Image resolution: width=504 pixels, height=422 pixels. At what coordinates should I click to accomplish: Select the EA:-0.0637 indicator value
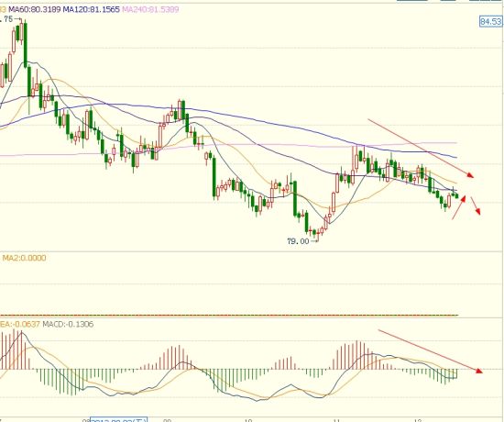tap(20, 324)
